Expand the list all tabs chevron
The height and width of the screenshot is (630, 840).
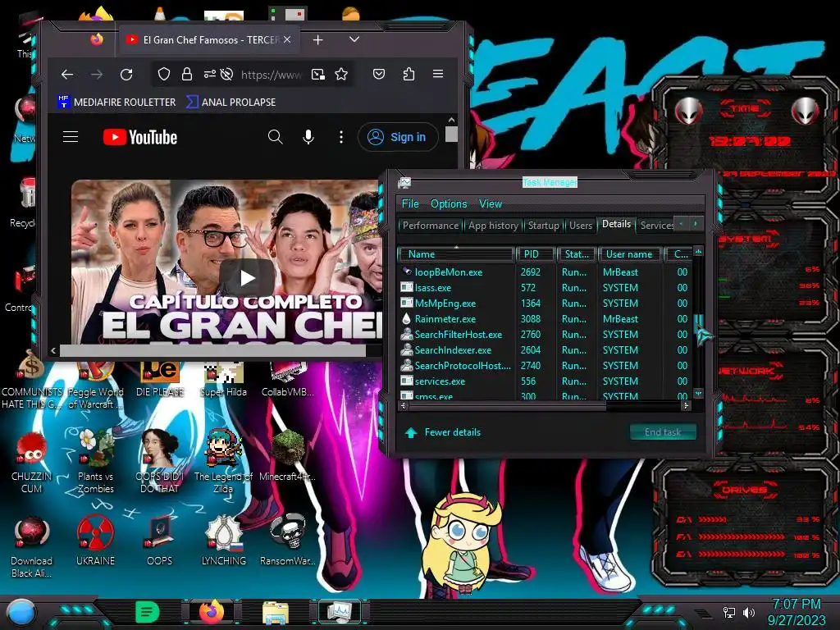(x=354, y=39)
